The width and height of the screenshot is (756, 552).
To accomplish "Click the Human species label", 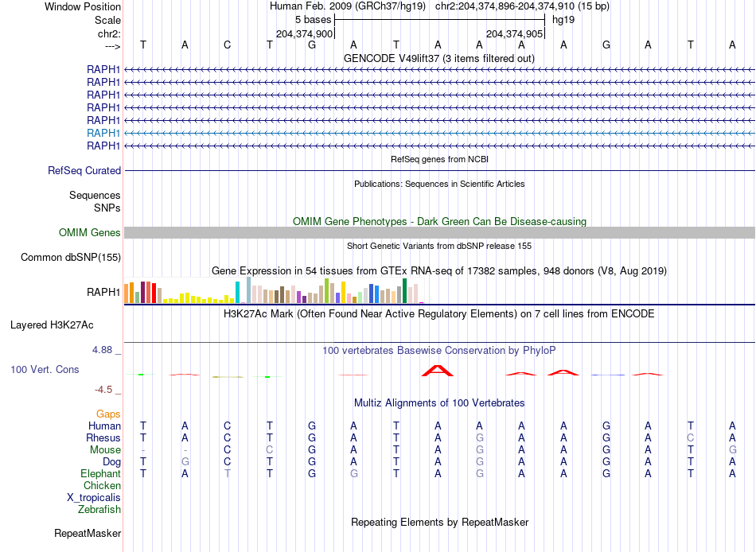I will (x=104, y=426).
